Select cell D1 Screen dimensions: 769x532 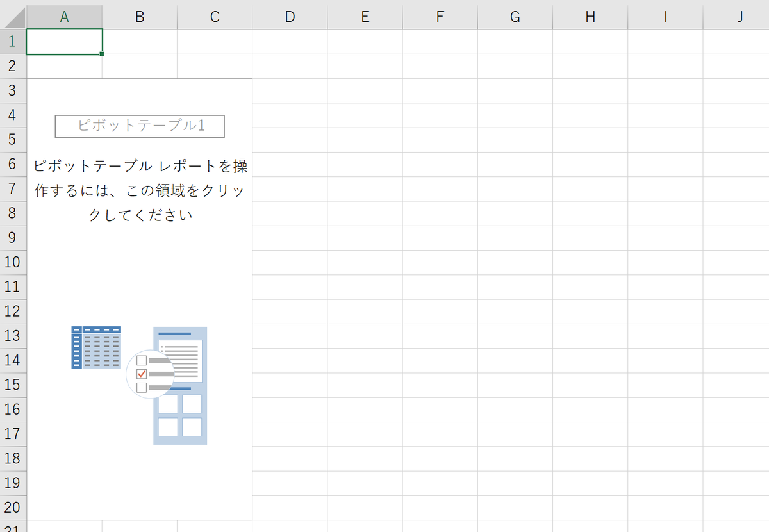(x=290, y=42)
